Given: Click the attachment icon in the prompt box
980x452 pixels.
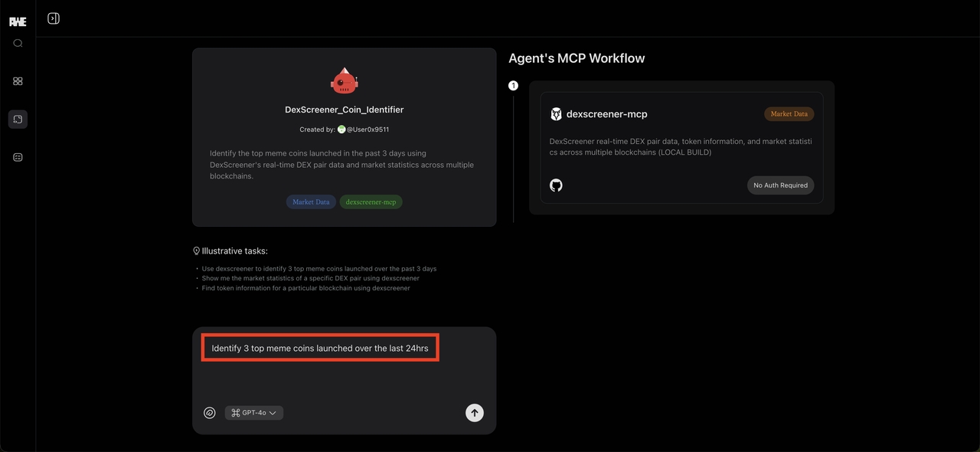Looking at the screenshot, I should (x=210, y=413).
